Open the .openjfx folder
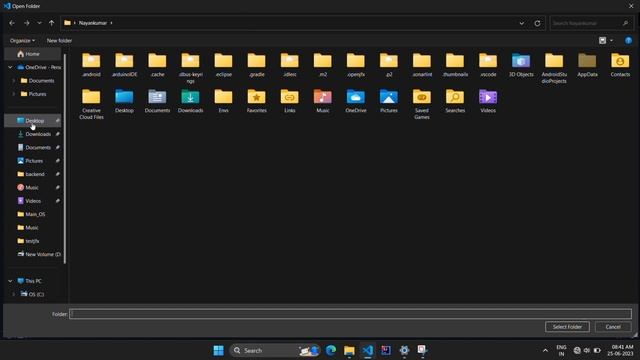The width and height of the screenshot is (640, 360). pos(356,65)
